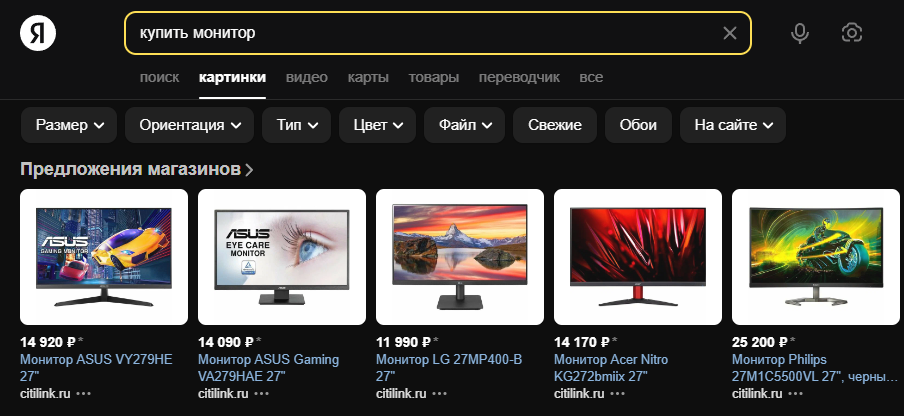Screen dimensions: 904x416
Task: Open the LG monitor thumbnail image
Action: click(459, 257)
